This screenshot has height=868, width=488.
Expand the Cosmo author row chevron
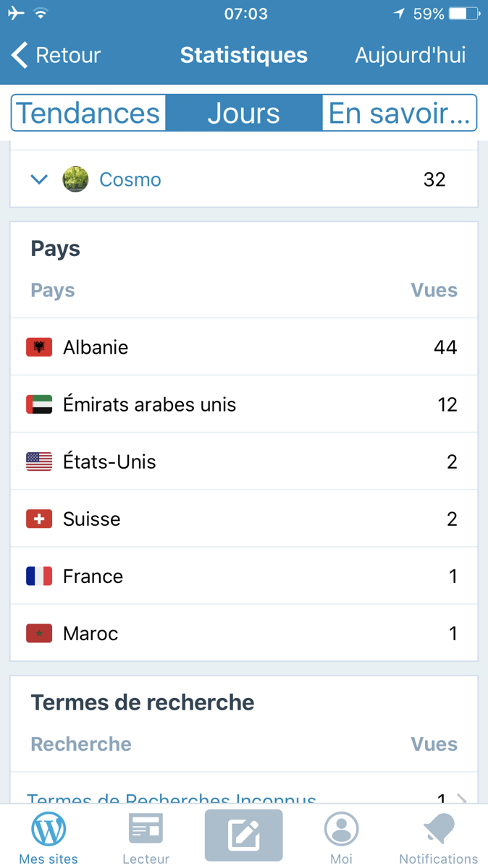39,179
